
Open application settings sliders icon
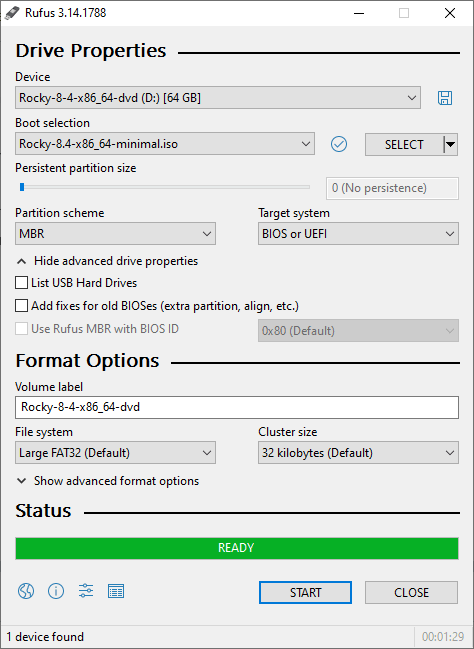pyautogui.click(x=86, y=591)
